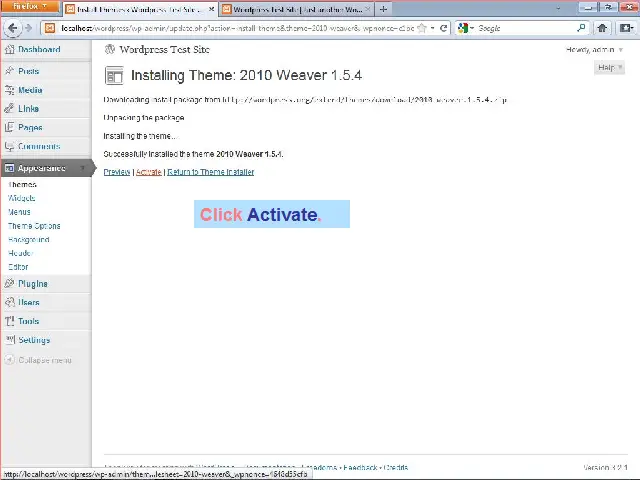Click the Google search input field
Viewport: 640px width, 480px height.
(x=526, y=28)
